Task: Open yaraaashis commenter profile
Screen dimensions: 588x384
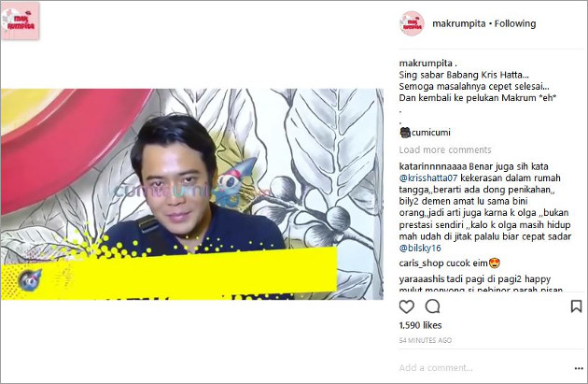Action: coord(422,279)
